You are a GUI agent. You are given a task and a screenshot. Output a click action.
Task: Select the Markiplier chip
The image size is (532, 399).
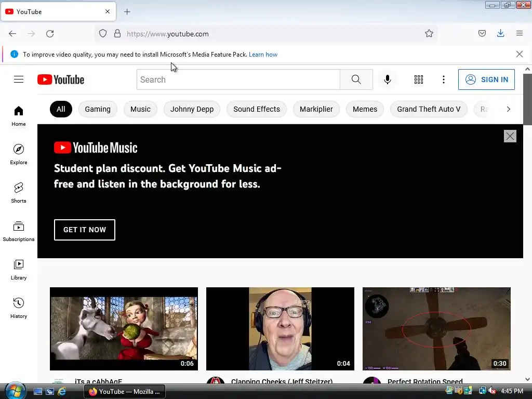[316, 109]
